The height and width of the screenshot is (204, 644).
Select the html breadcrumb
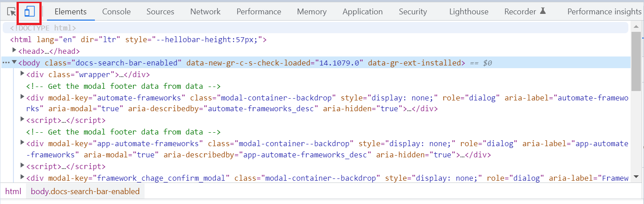(13, 191)
